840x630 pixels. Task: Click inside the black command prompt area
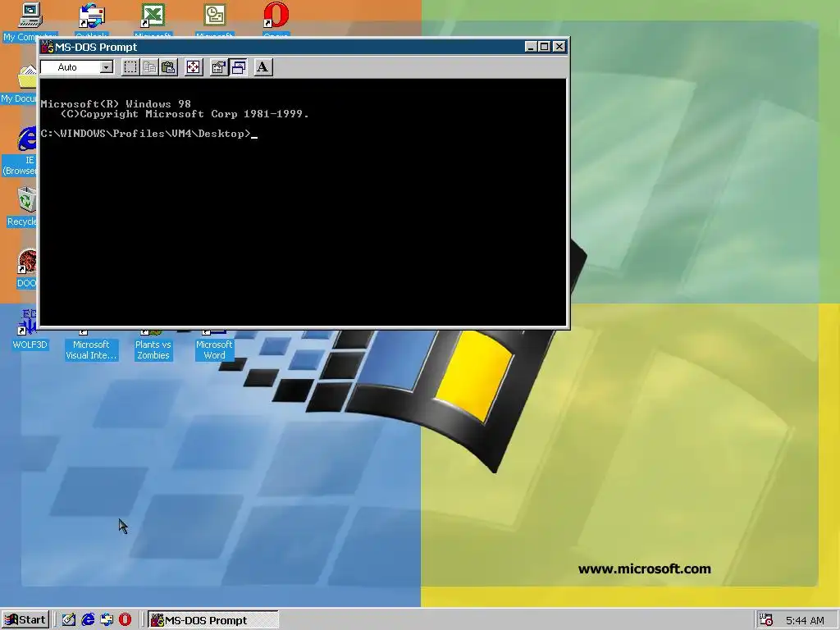(x=304, y=203)
